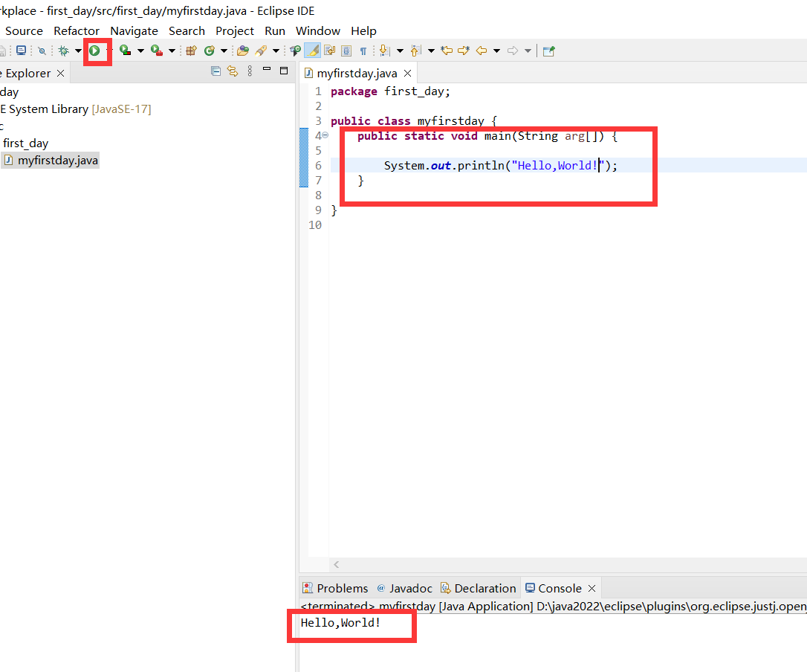This screenshot has width=807, height=672.
Task: Click the Run External Tools icon
Action: click(x=157, y=51)
